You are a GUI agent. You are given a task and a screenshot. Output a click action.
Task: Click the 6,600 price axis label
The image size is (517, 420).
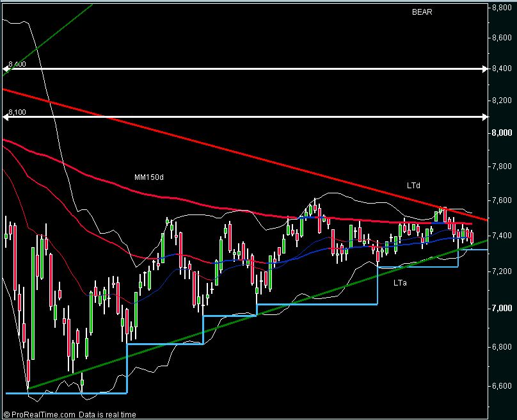502,386
